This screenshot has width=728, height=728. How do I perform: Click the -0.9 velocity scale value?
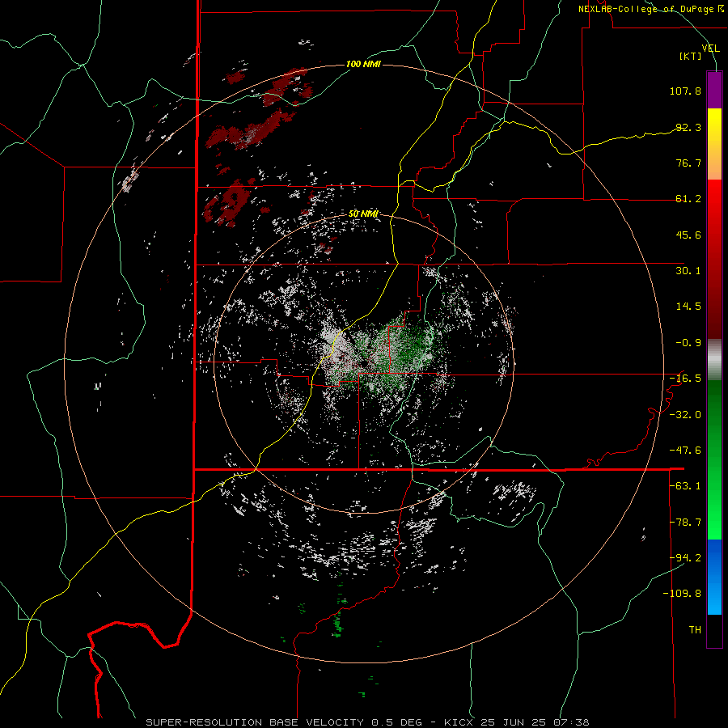tap(688, 343)
